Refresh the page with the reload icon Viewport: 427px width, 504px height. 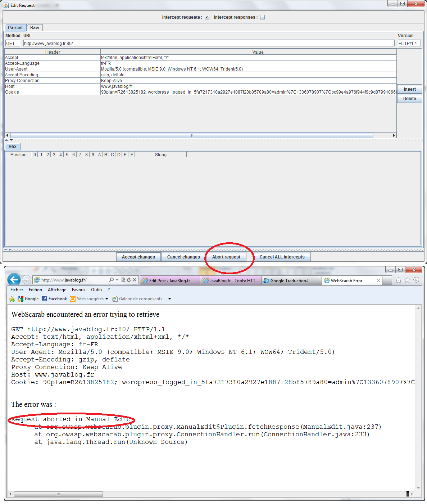[129, 280]
